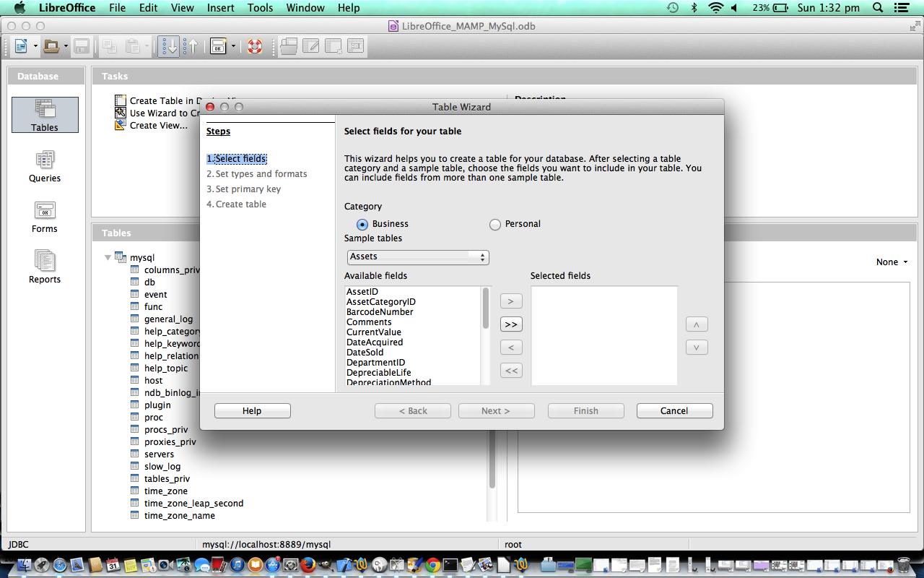924x578 pixels.
Task: Select the Personal category radio button
Action: pos(494,224)
